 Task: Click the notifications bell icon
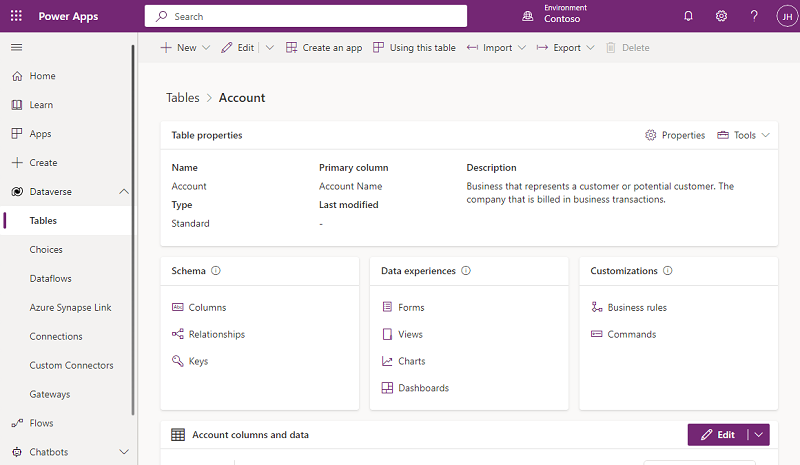(x=688, y=16)
